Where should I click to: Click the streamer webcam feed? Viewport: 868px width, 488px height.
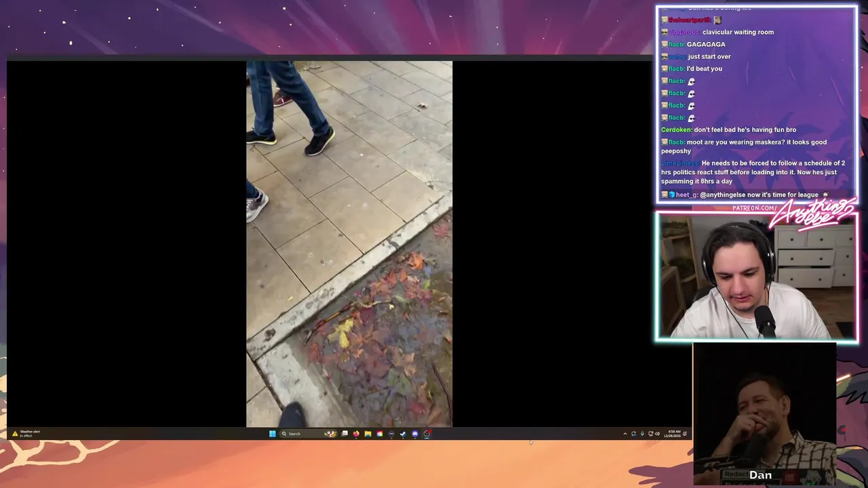click(x=757, y=277)
